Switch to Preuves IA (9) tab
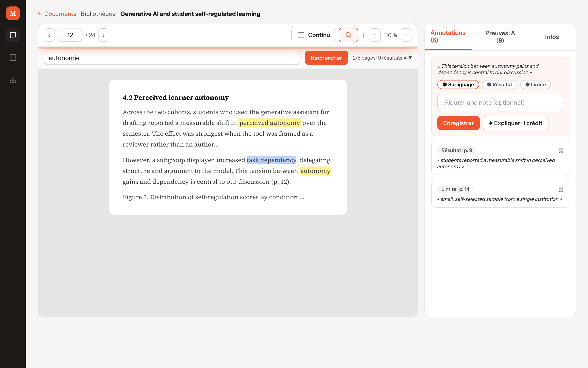 coord(500,37)
